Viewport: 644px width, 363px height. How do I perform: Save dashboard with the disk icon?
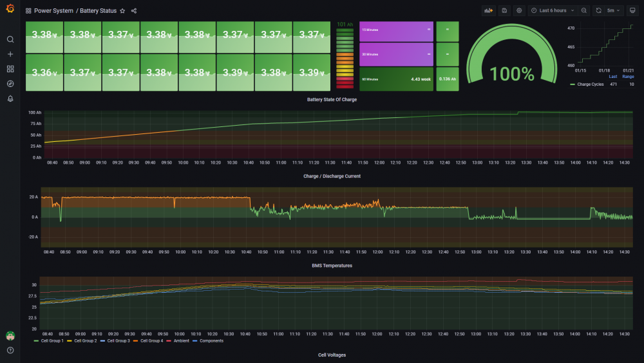tap(504, 11)
